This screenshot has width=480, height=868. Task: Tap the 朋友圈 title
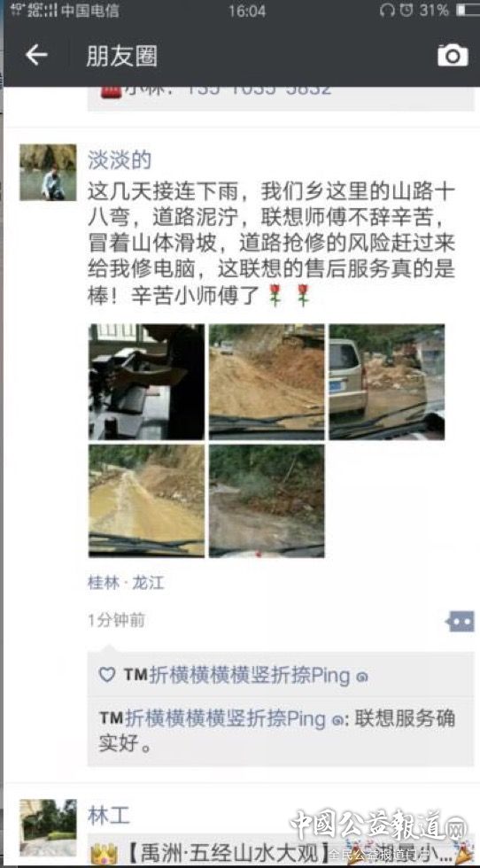[x=121, y=55]
